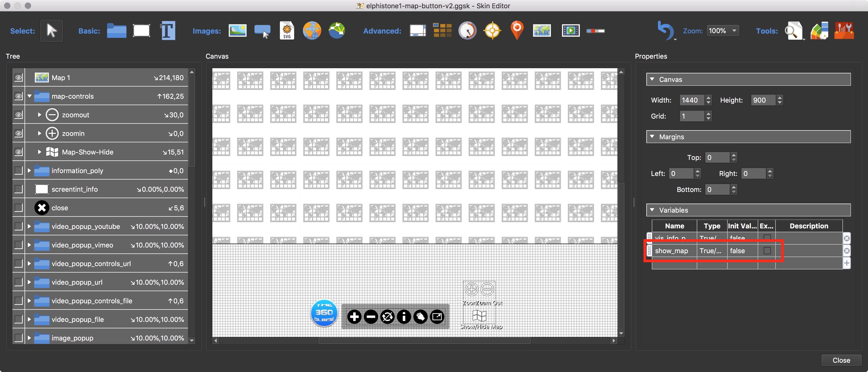The height and width of the screenshot is (372, 868).
Task: Select the search/magnify tool
Action: 793,31
